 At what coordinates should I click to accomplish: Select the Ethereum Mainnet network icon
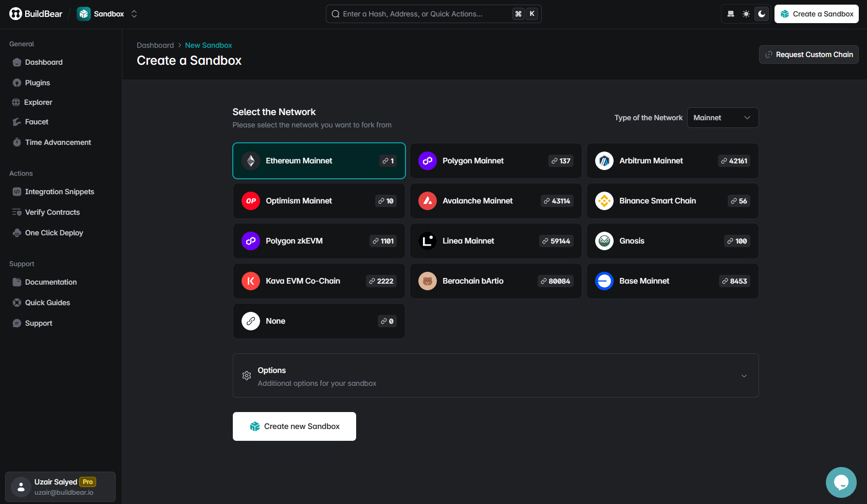point(250,161)
